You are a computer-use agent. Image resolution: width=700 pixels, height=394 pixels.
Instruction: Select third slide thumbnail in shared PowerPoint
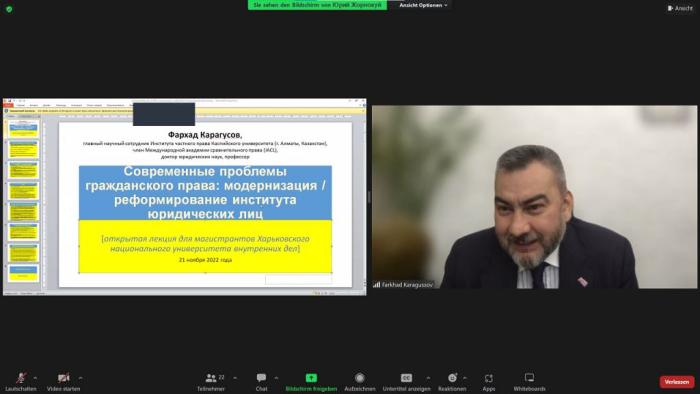24,170
